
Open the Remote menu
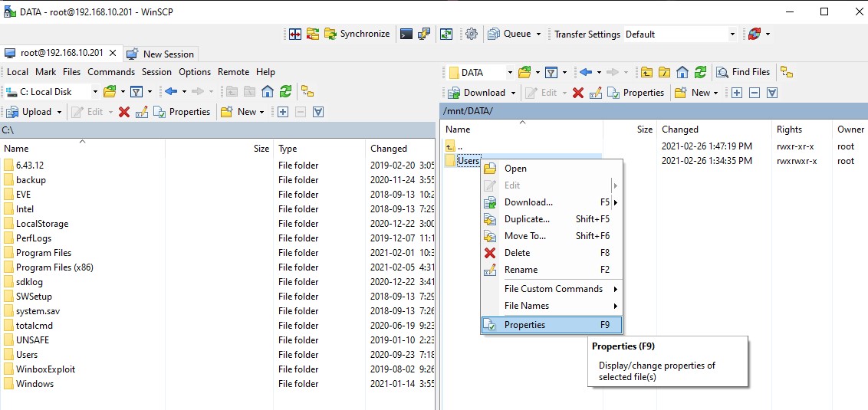234,72
